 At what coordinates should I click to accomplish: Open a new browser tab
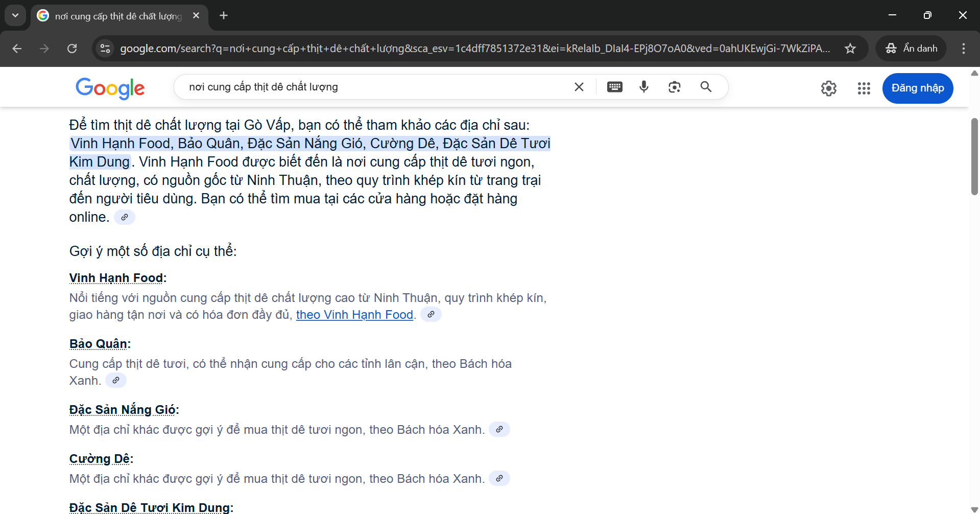pos(224,15)
